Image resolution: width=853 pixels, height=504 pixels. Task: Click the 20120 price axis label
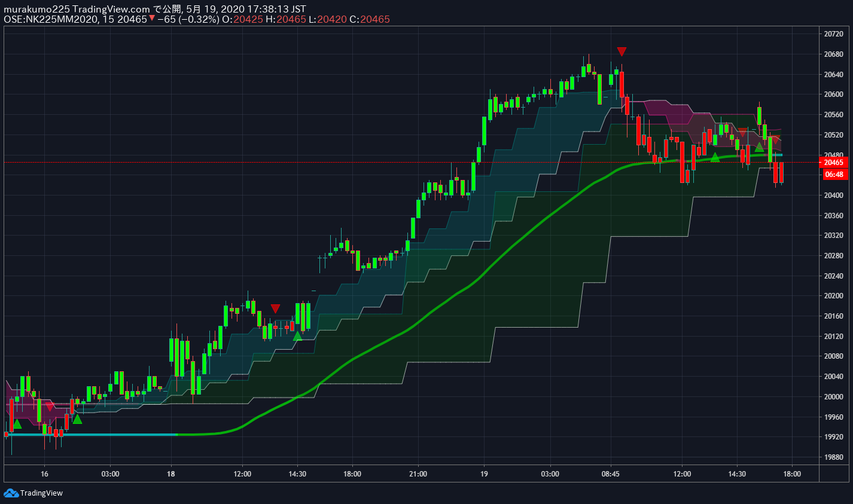click(834, 337)
